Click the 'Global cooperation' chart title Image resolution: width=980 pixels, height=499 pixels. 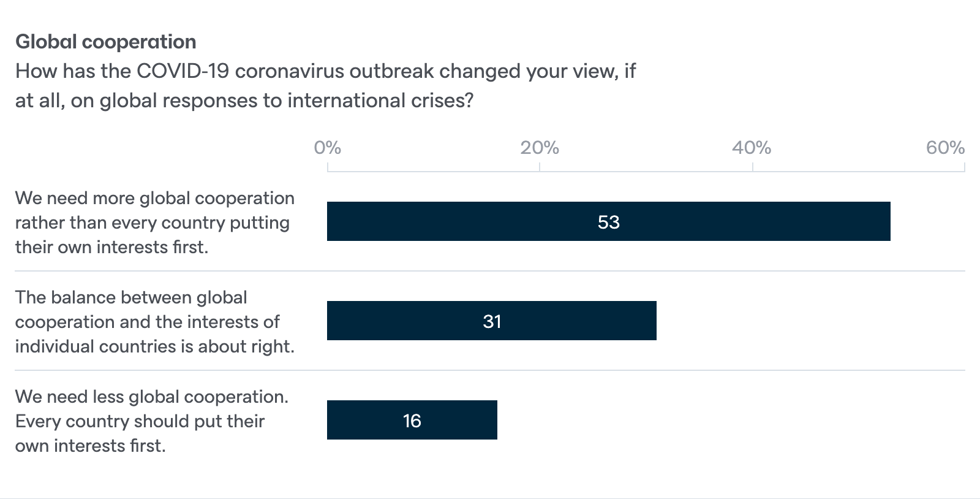105,42
